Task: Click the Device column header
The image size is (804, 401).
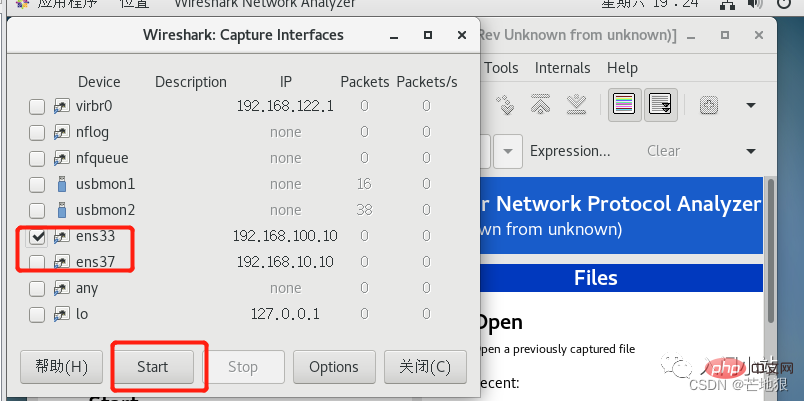Action: tap(99, 82)
